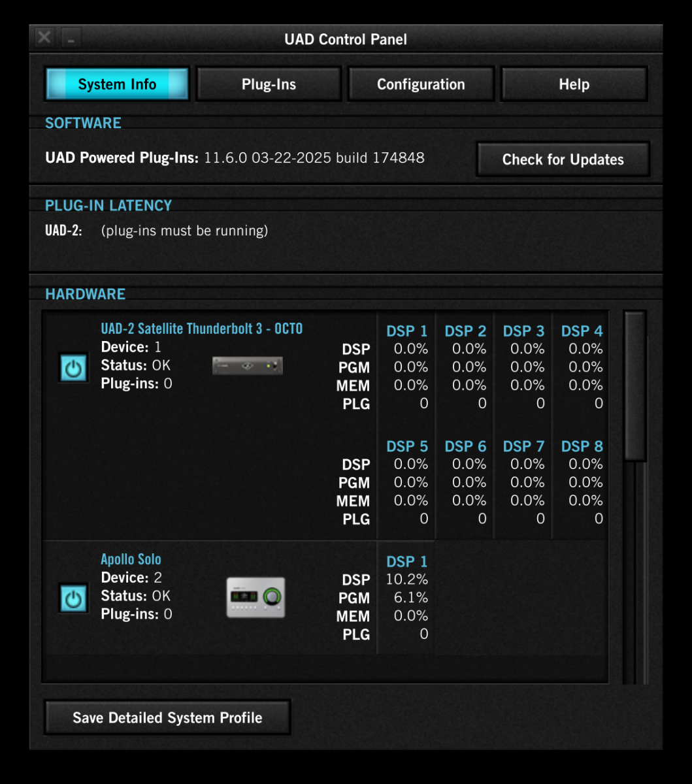This screenshot has height=784, width=692.
Task: Click the UAD-2 latency label
Action: (x=63, y=231)
